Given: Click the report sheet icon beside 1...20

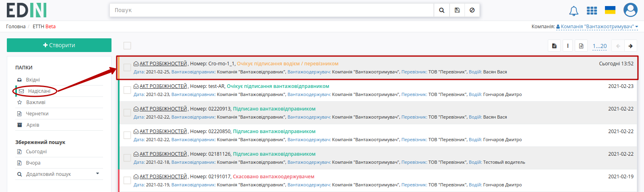Looking at the screenshot, I should point(581,46).
